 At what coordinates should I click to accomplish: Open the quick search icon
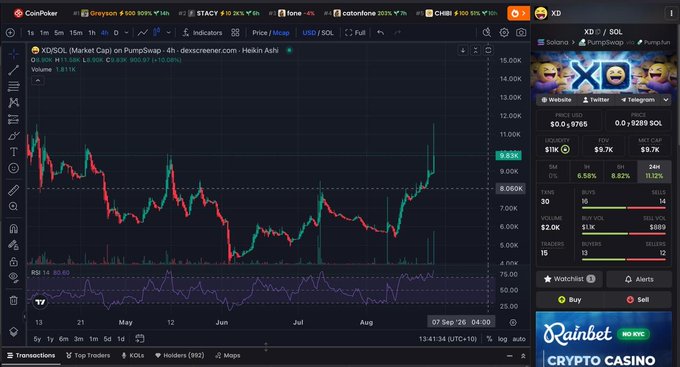point(487,33)
